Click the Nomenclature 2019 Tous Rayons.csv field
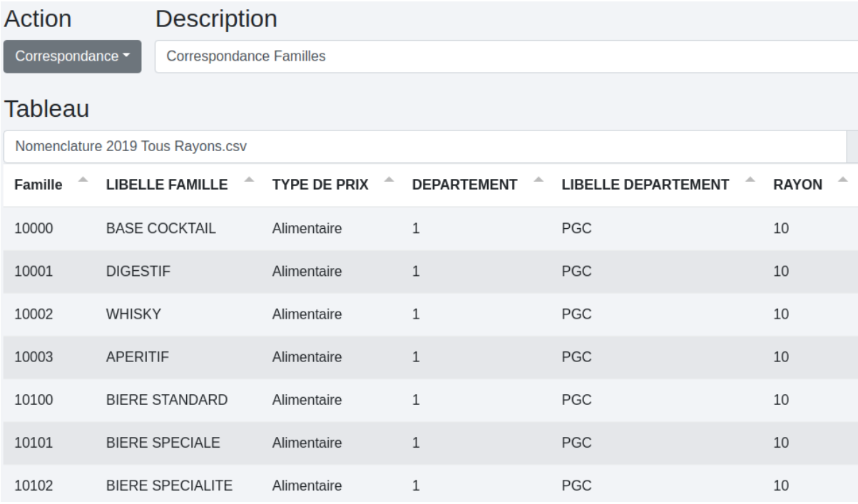This screenshot has height=504, width=858. (x=421, y=147)
